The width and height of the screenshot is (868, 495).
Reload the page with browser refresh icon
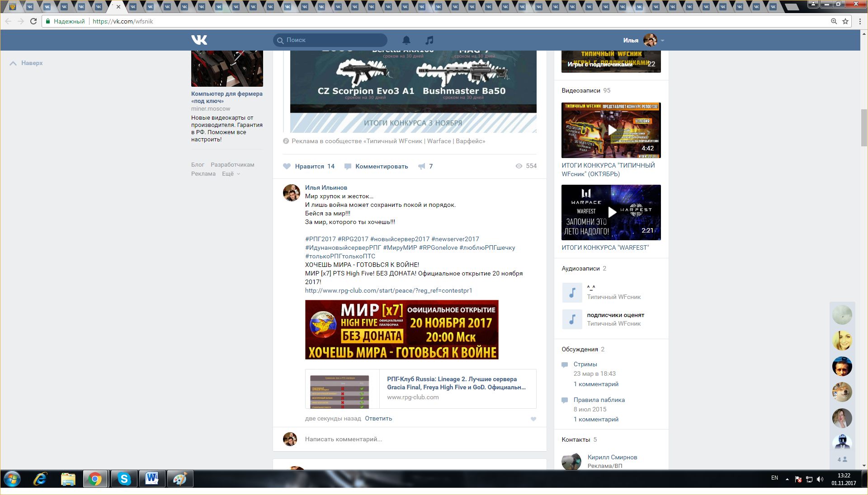[x=33, y=21]
